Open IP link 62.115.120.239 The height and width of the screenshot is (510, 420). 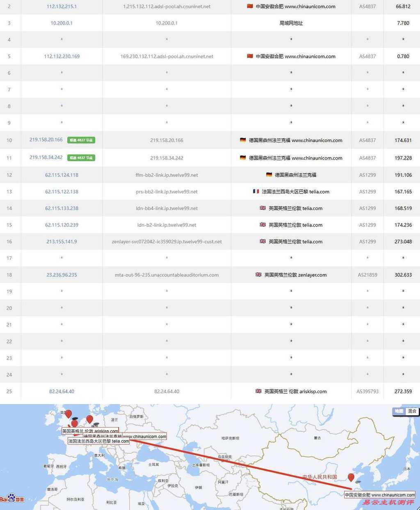coord(62,225)
